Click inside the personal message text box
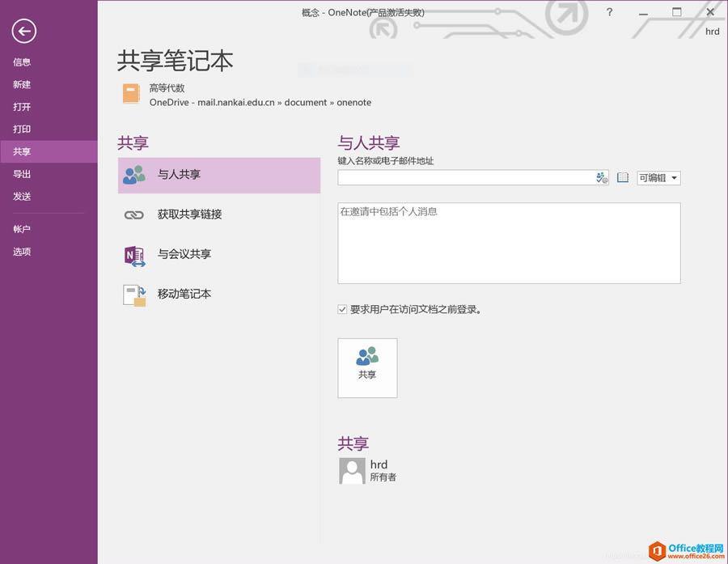The width and height of the screenshot is (728, 564). [508, 243]
